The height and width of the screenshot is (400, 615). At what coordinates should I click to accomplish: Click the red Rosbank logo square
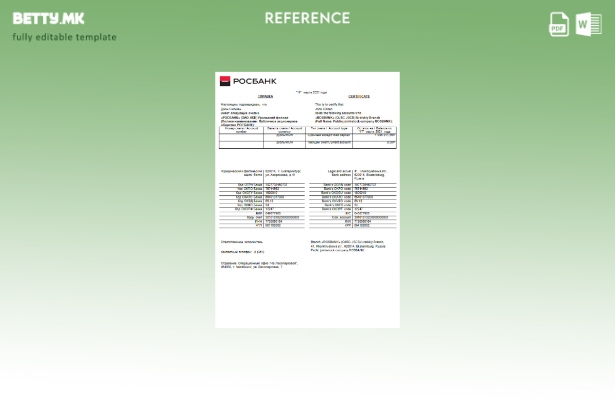pyautogui.click(x=225, y=81)
